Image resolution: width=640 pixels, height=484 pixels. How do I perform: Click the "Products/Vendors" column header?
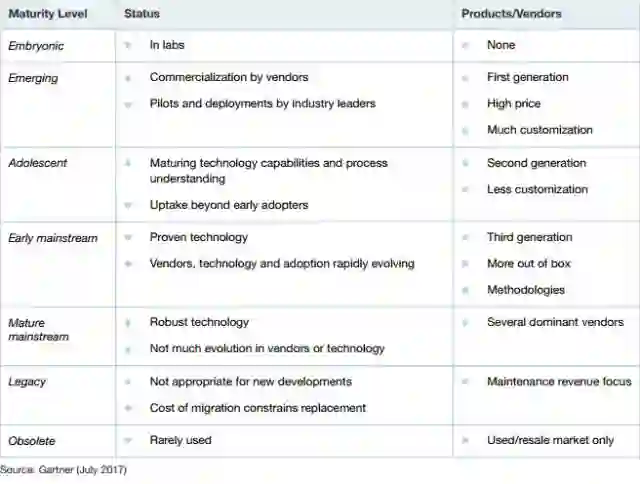coord(511,14)
